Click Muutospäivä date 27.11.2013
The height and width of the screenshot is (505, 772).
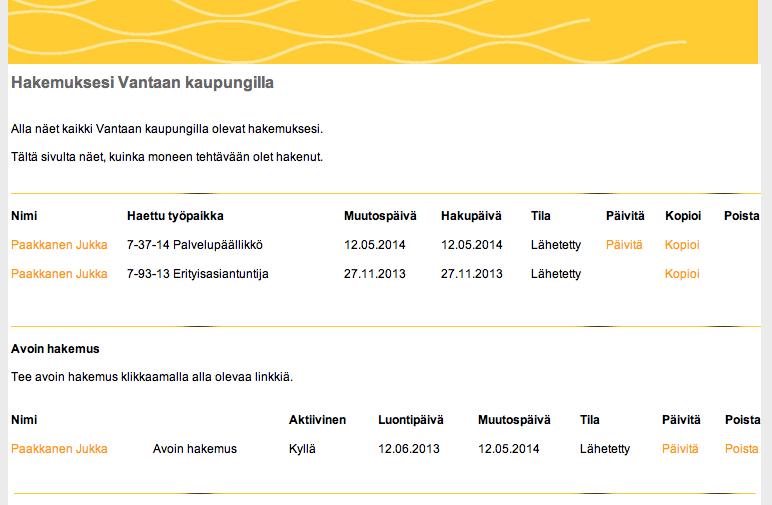pos(375,274)
